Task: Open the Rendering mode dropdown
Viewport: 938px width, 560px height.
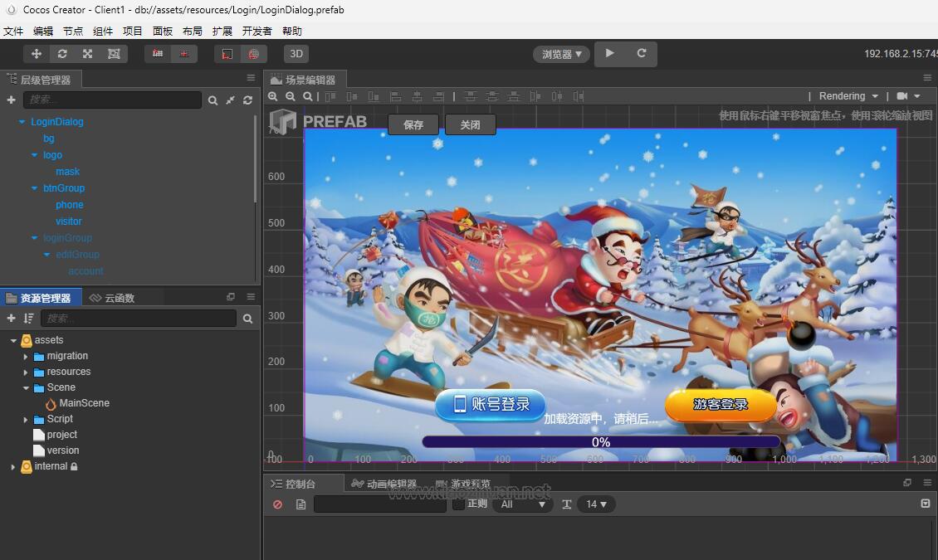Action: point(848,96)
